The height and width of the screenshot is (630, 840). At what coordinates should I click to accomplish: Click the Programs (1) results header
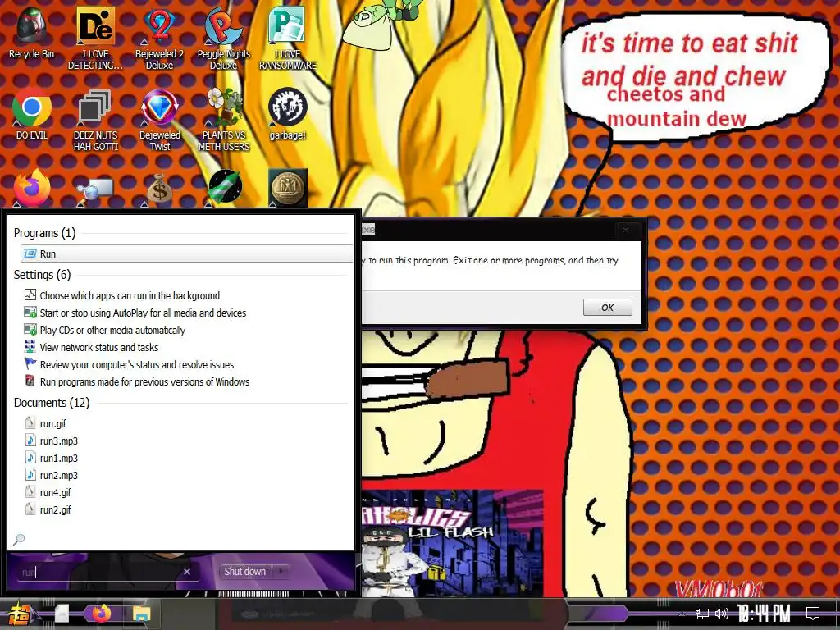[x=44, y=232]
